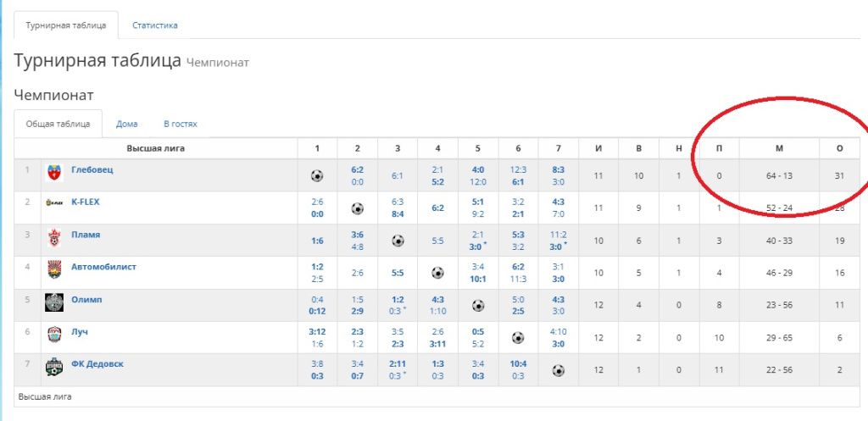
Task: Click the Глебовец team logo
Action: click(54, 174)
